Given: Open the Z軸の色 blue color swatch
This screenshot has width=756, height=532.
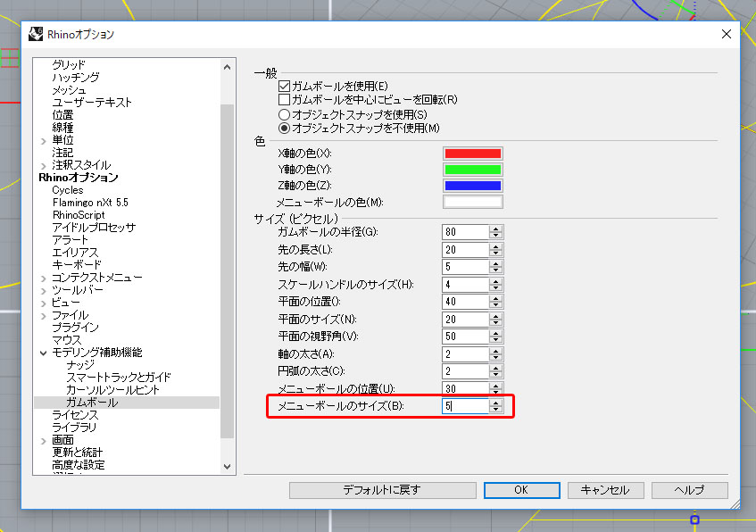Looking at the screenshot, I should [472, 186].
